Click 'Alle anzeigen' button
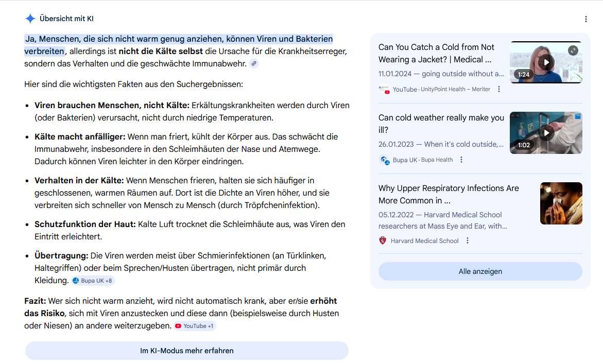 point(480,271)
